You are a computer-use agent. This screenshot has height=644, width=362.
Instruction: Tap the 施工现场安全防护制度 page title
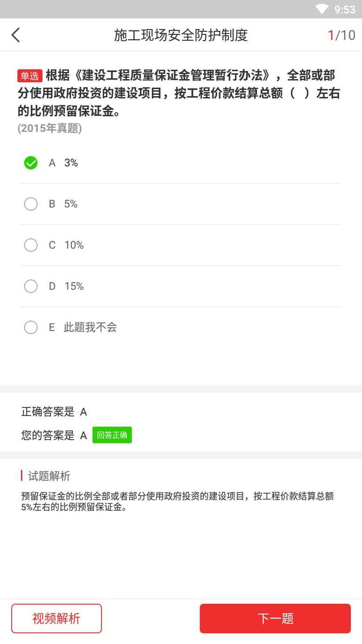(x=181, y=35)
